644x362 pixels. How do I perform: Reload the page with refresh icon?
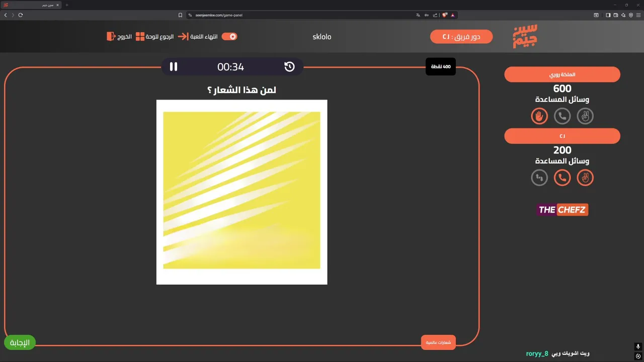coord(21,15)
